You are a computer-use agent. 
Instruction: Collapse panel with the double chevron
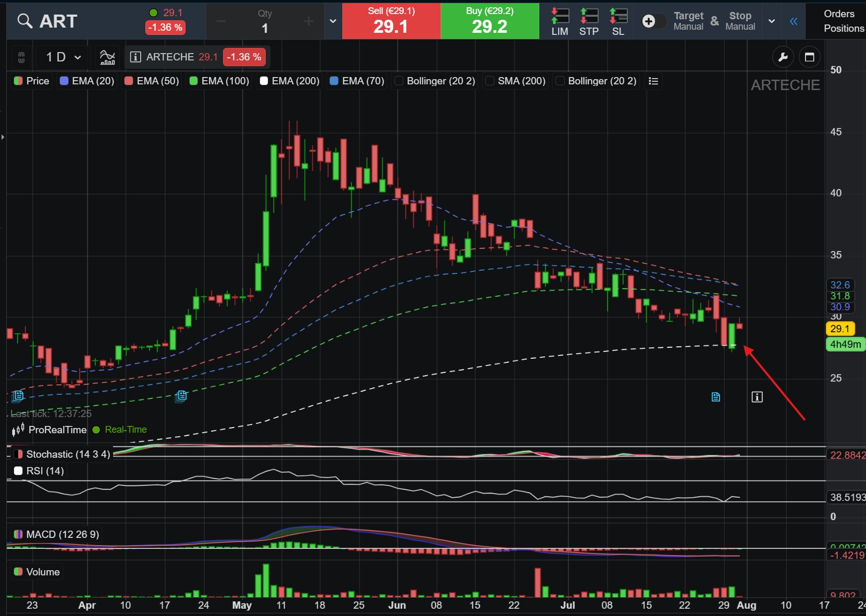click(x=794, y=21)
